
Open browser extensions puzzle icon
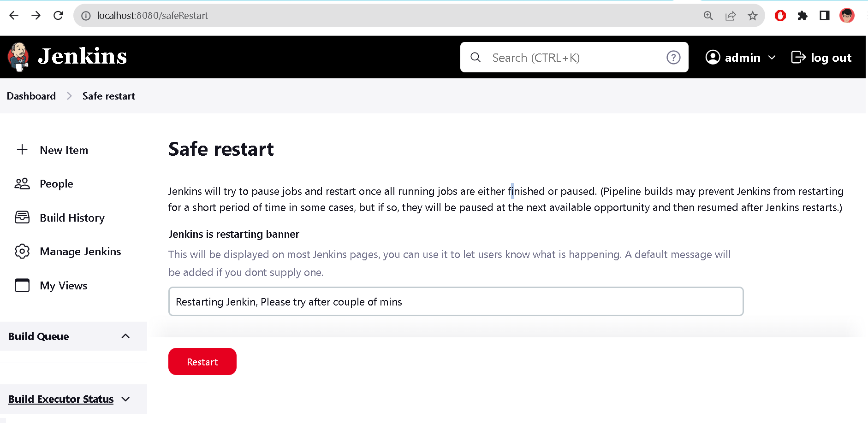pos(803,16)
